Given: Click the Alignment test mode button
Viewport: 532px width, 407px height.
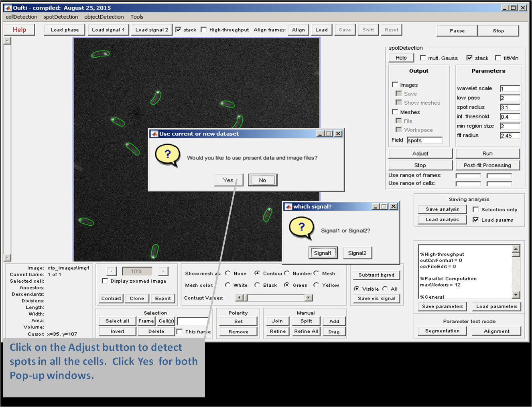Looking at the screenshot, I should 497,331.
